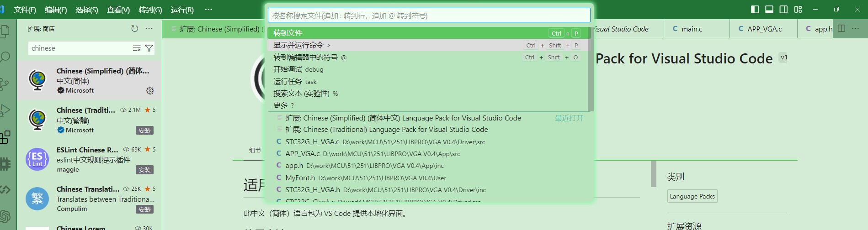
Task: Open the 编辑(E) menu
Action: pyautogui.click(x=56, y=10)
